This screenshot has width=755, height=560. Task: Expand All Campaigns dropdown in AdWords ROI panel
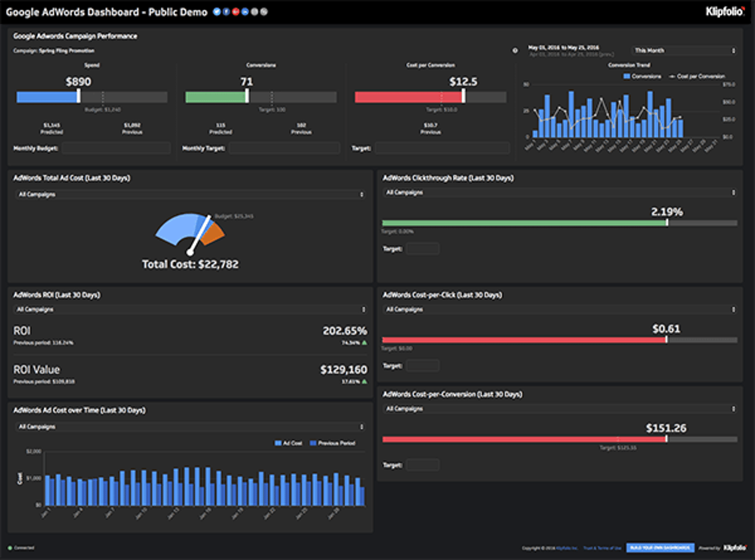click(x=190, y=310)
